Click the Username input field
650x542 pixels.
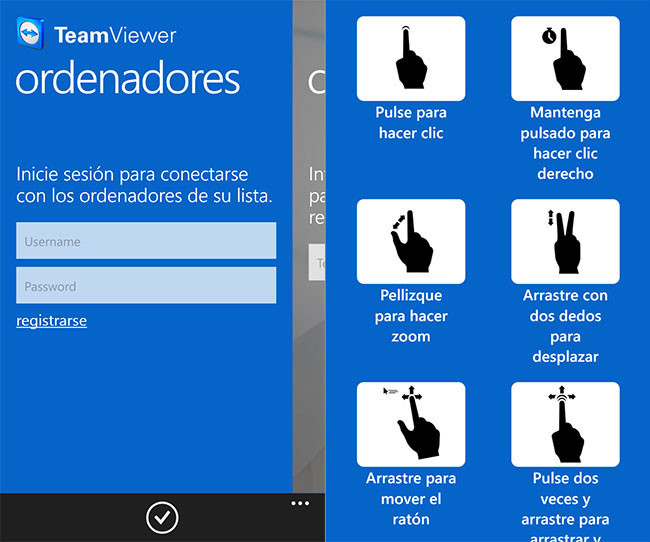pos(146,241)
